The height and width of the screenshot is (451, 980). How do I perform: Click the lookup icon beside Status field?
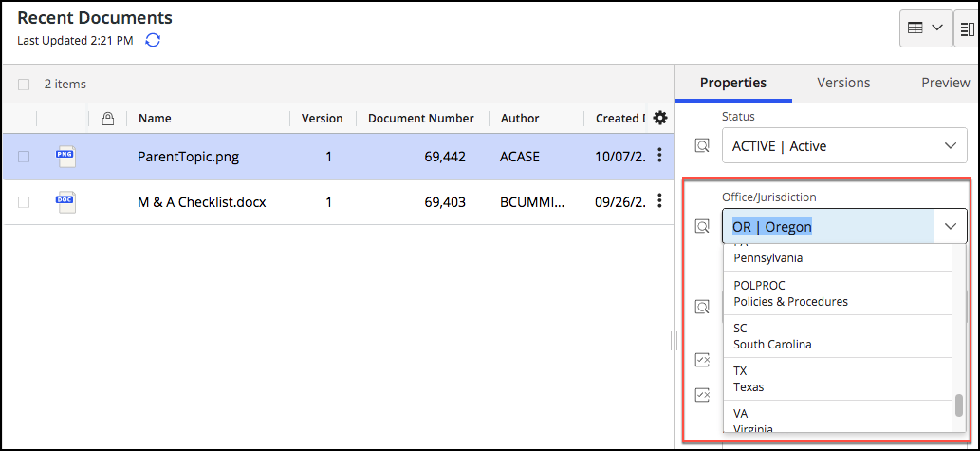[702, 146]
